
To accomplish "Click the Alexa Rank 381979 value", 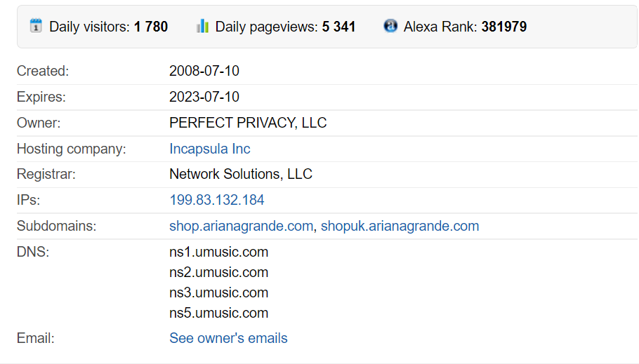I will tap(504, 27).
